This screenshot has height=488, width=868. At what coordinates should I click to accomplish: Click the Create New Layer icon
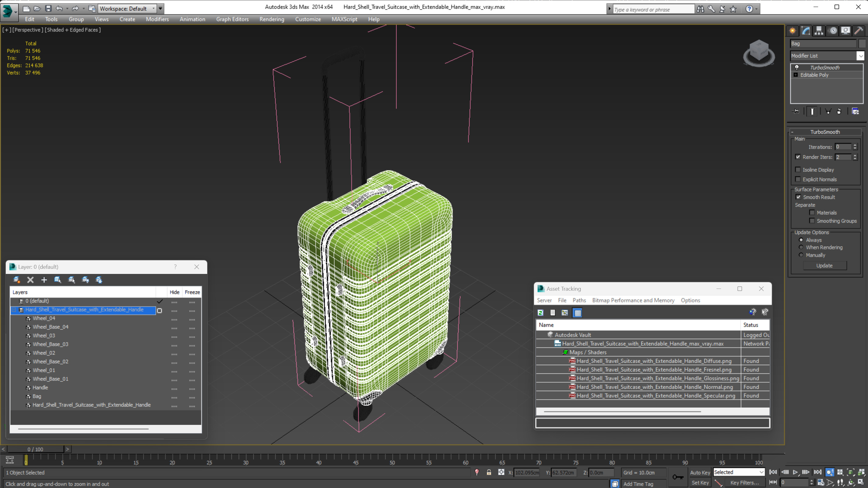(16, 280)
